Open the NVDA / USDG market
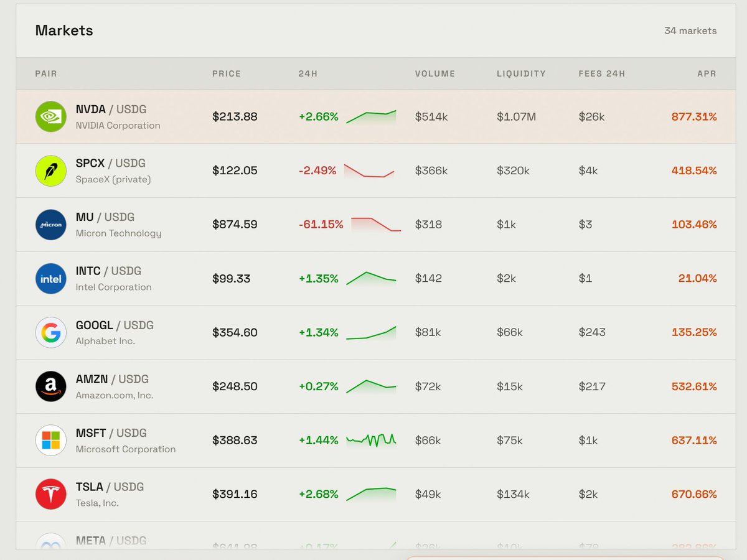This screenshot has width=747, height=560. click(x=376, y=117)
